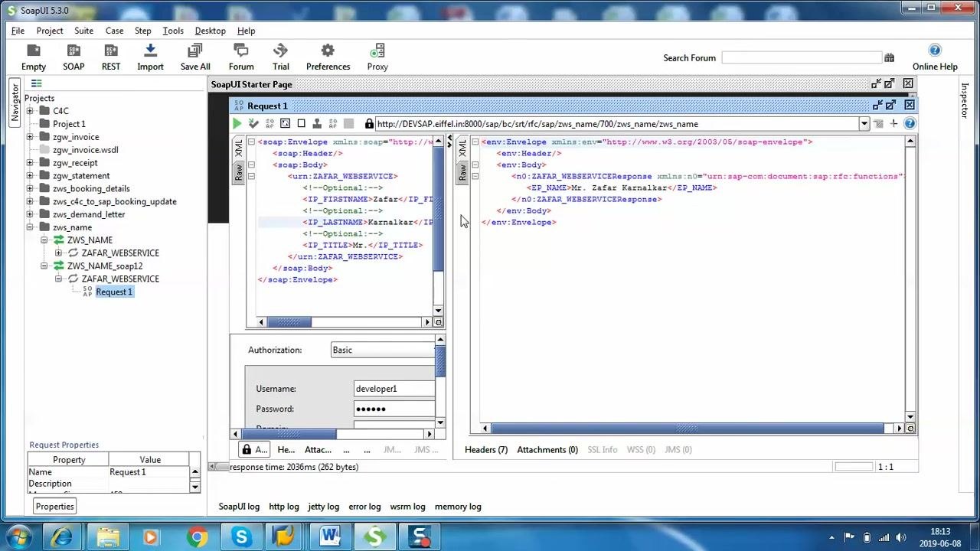Click the Import project icon
Viewport: 980px width, 551px height.
150,57
